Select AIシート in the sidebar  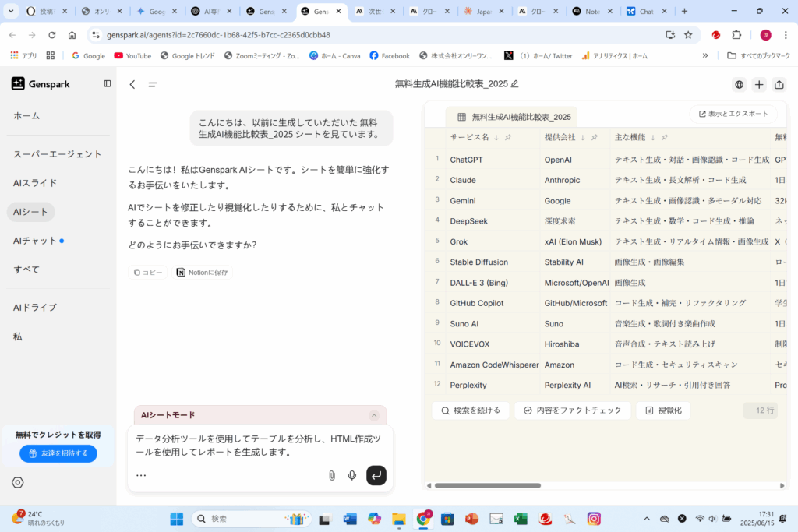30,212
